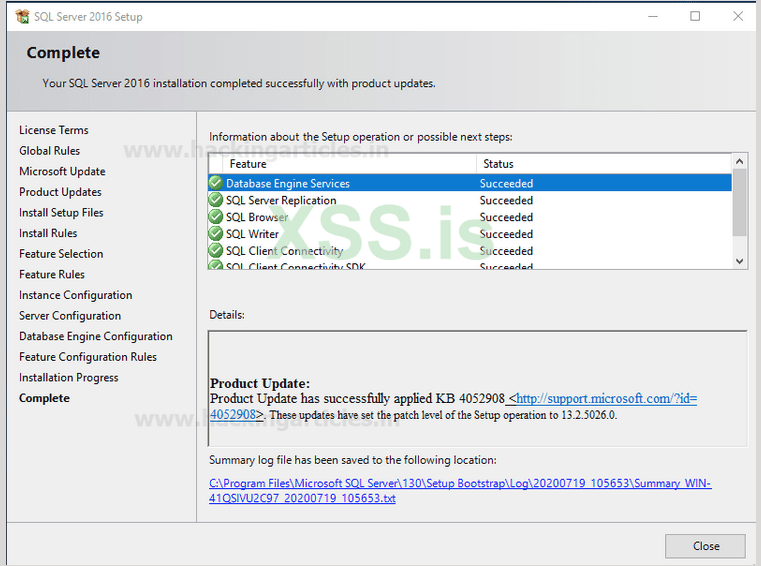Click Installation Progress in the step list
This screenshot has height=566, width=761.
coord(68,378)
